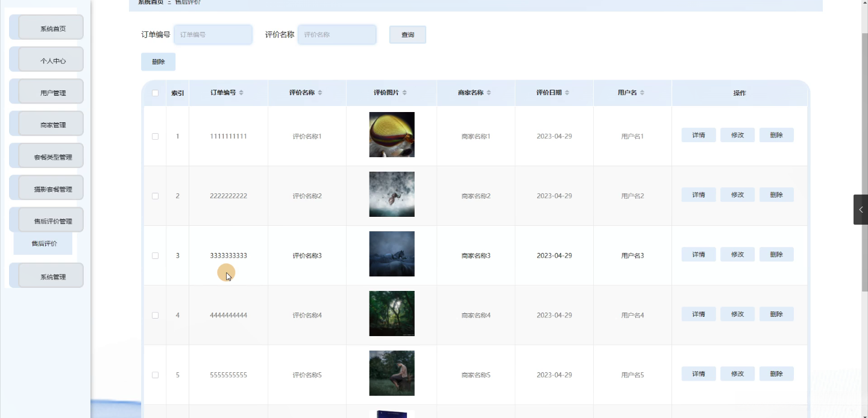Select the 售后评价 submenu item
Viewport: 868px width, 418px height.
tap(43, 243)
